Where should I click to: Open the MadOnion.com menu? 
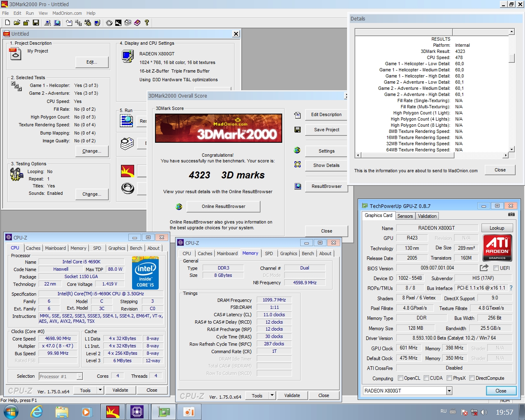pos(67,13)
